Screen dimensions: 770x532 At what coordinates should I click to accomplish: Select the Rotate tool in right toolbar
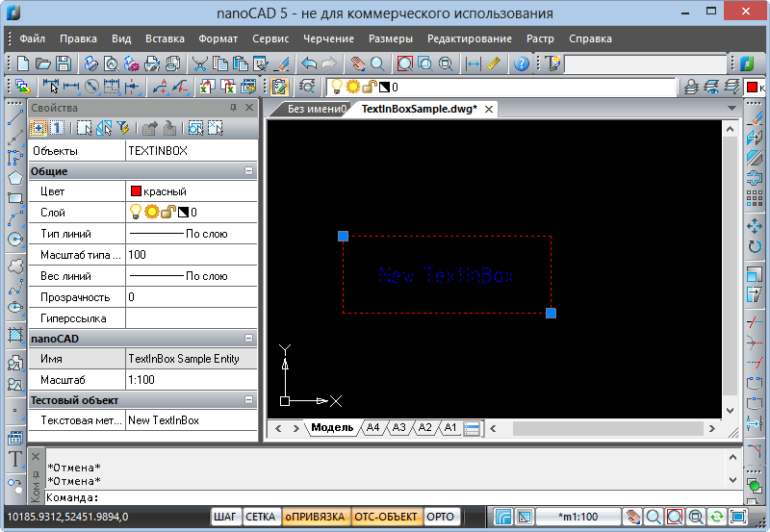coord(755,246)
